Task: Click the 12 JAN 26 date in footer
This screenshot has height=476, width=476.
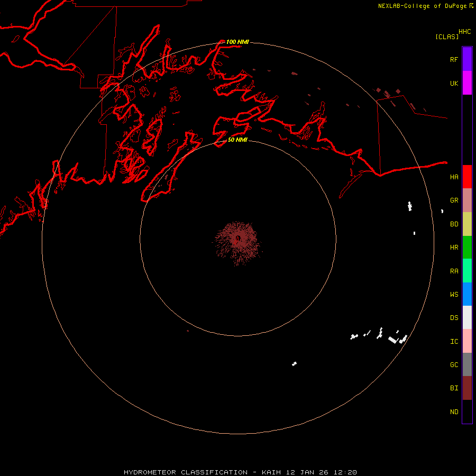Action: pyautogui.click(x=307, y=472)
